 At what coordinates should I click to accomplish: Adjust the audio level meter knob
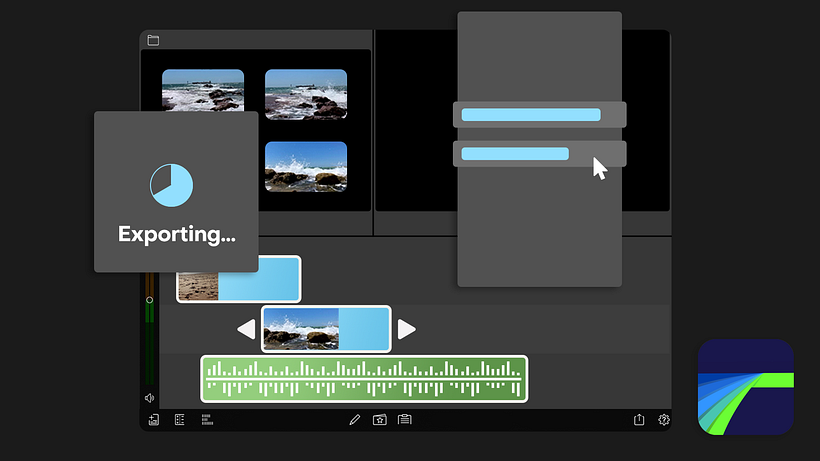click(150, 300)
